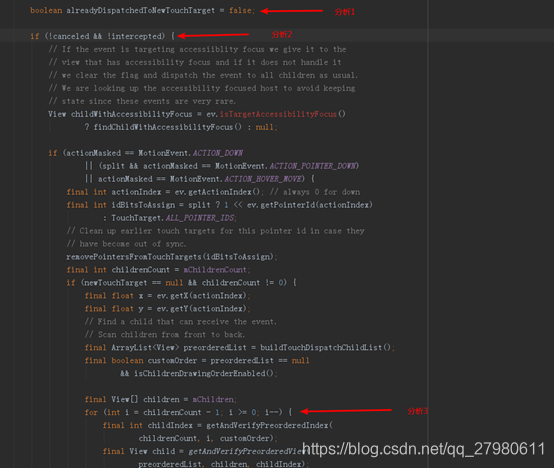Screen dimensions: 554x468
Task: Click the buildTouchDispatchChildList() call
Action: 326,348
